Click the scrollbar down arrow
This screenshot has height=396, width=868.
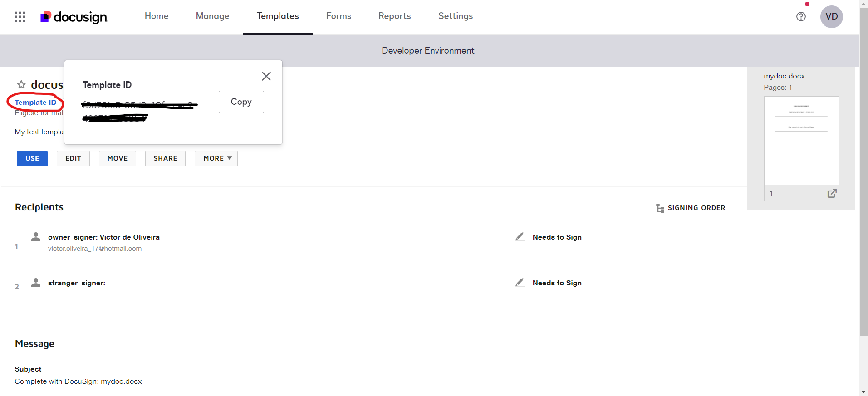click(x=863, y=392)
